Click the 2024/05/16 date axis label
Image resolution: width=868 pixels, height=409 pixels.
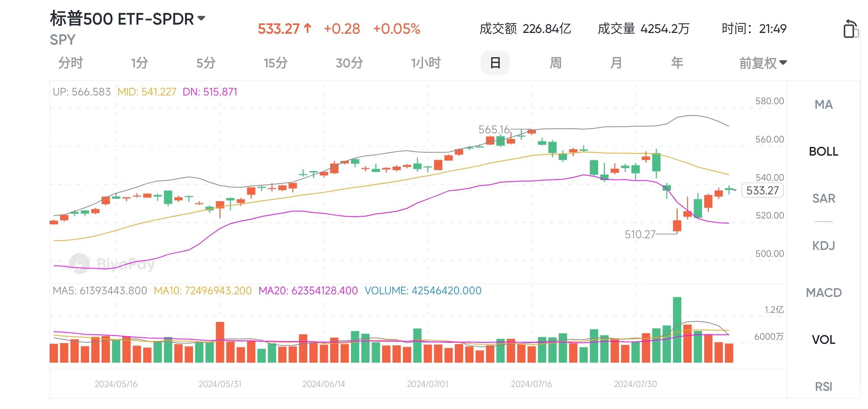[116, 384]
